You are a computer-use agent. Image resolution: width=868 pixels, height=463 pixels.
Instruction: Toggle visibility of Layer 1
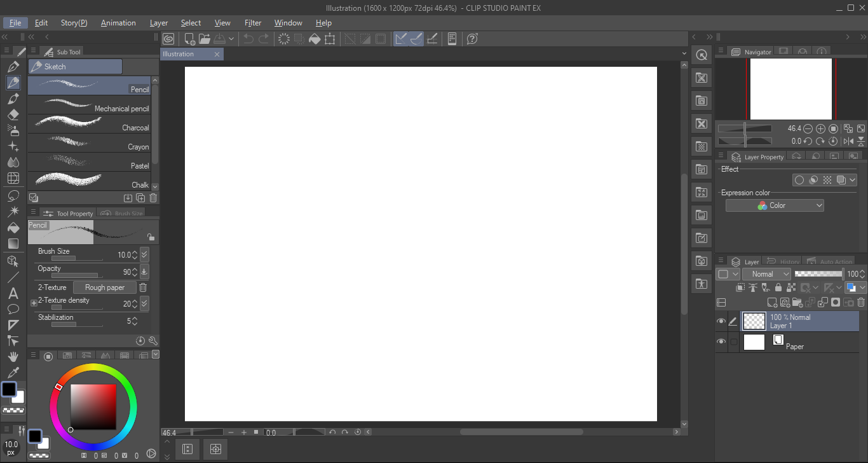pos(721,321)
